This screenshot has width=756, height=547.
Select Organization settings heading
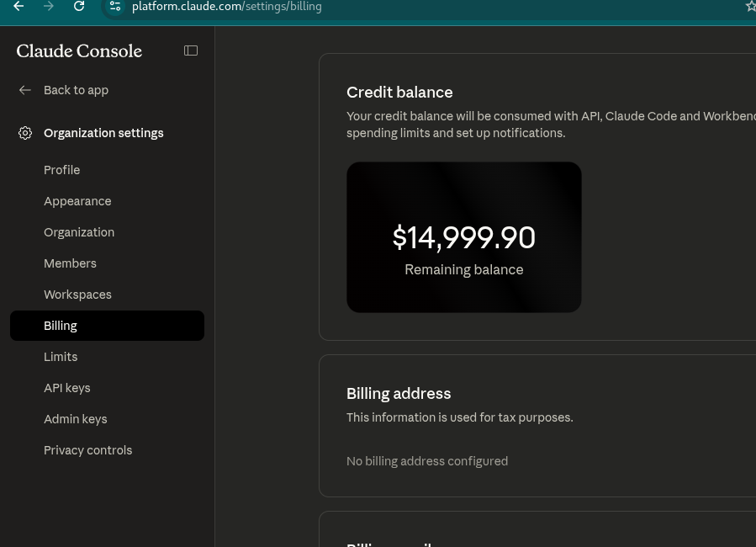pyautogui.click(x=103, y=133)
